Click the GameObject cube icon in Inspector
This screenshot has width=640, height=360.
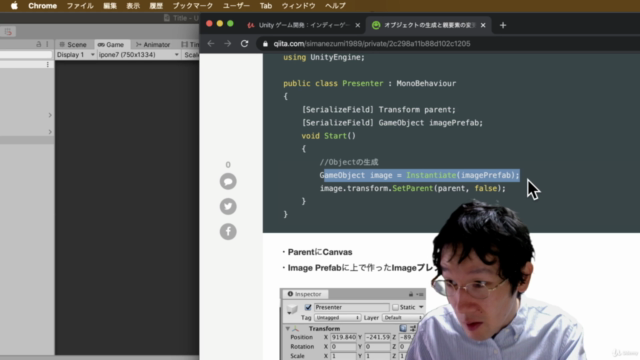coord(292,309)
